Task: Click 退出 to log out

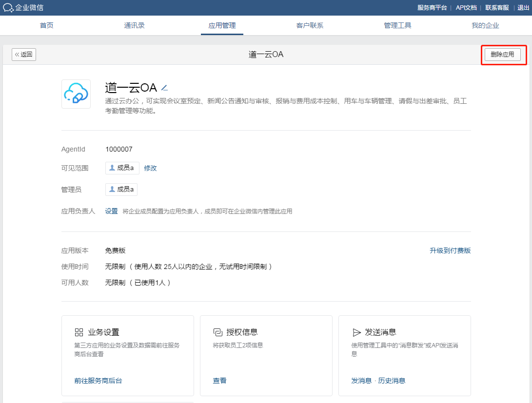Action: coord(523,7)
